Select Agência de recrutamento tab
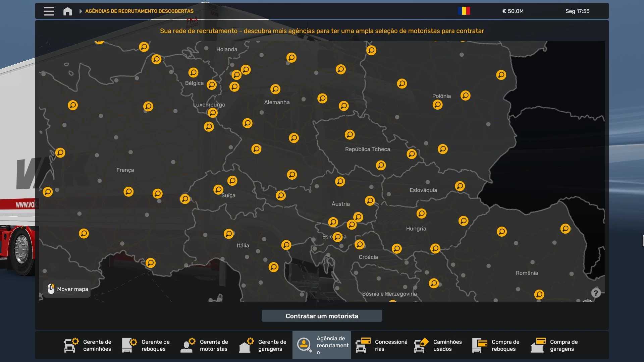The height and width of the screenshot is (362, 644). 321,345
